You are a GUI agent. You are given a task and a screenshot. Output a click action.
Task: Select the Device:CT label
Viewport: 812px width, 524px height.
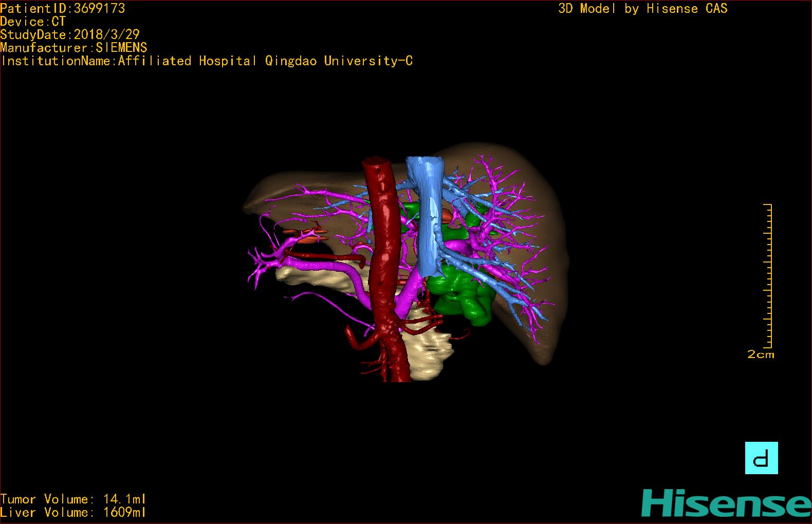(33, 22)
